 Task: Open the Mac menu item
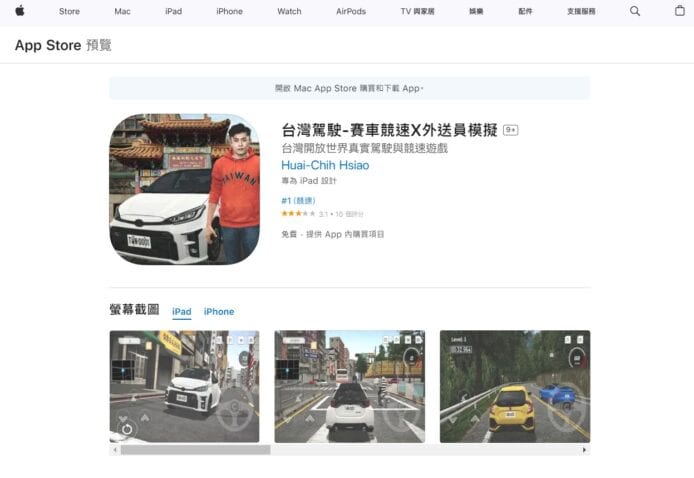click(122, 12)
